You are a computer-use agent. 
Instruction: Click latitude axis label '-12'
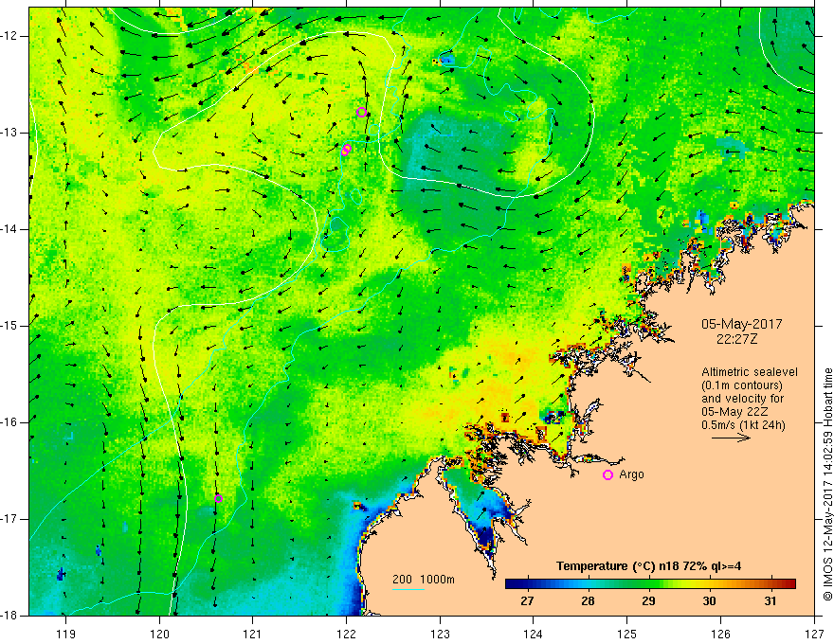(x=9, y=36)
